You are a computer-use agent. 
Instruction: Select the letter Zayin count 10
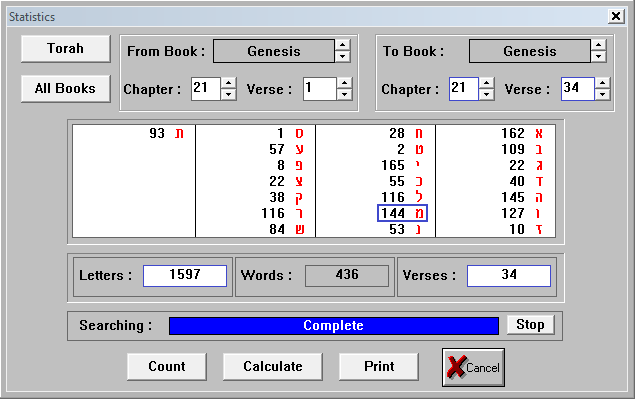[526, 229]
